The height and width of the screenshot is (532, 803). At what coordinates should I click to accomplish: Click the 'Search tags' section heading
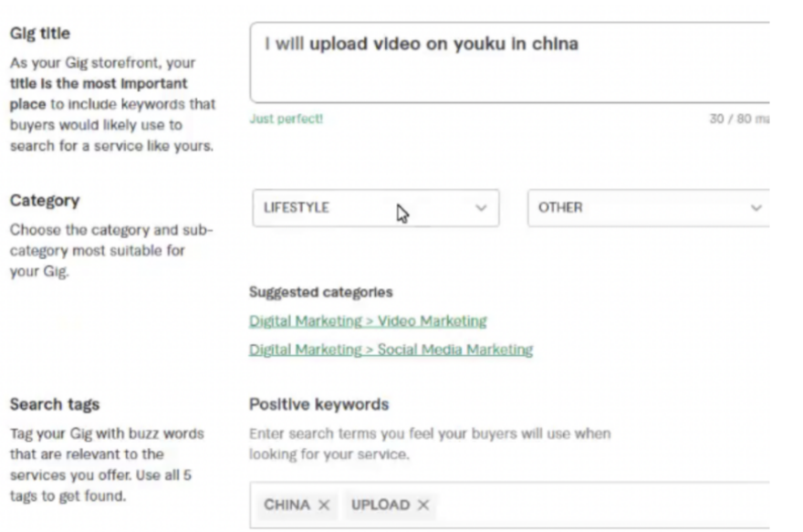coord(54,404)
